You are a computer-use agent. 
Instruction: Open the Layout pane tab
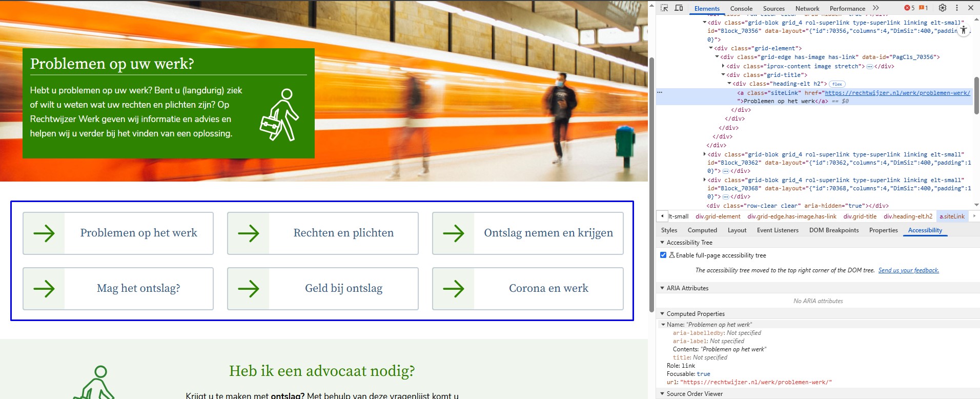pyautogui.click(x=737, y=230)
